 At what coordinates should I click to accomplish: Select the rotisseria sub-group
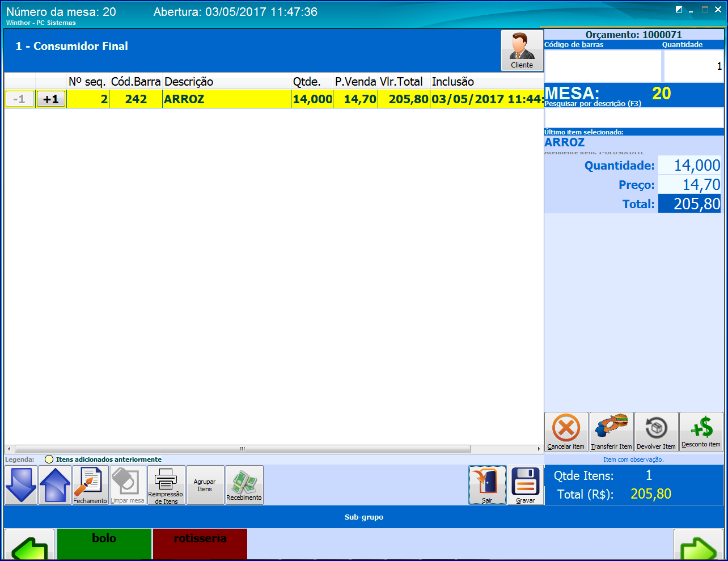pyautogui.click(x=200, y=544)
